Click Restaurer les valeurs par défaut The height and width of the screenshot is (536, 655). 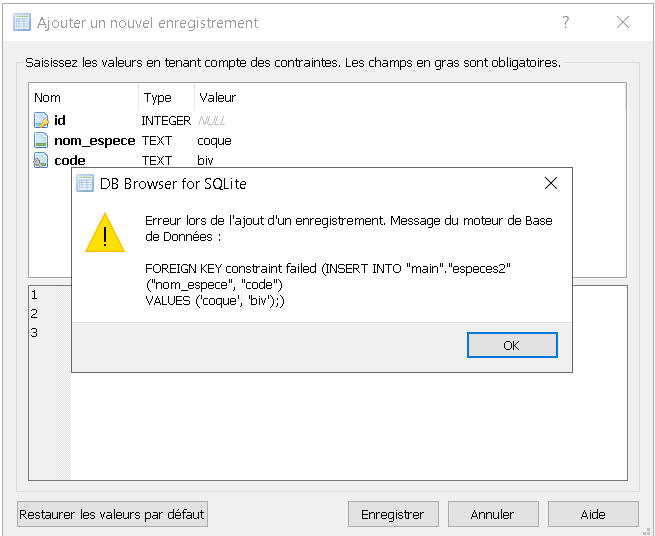click(112, 514)
